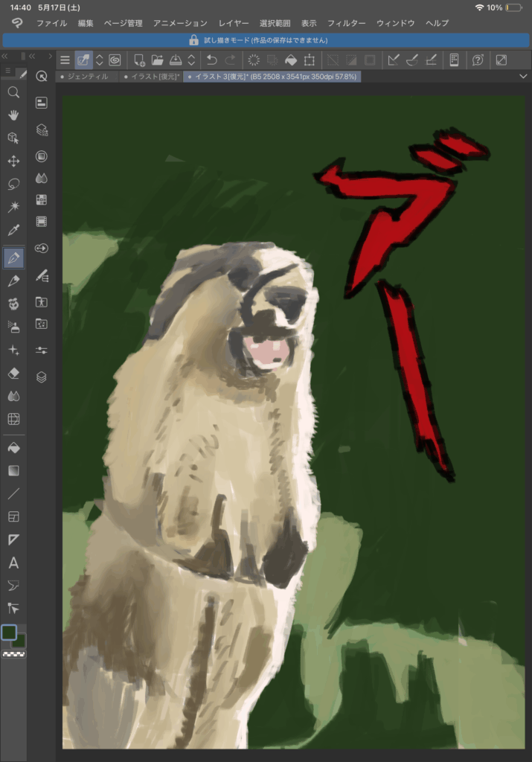Pick the Lasso selection tool
Screen dimensions: 532x762
(13, 184)
